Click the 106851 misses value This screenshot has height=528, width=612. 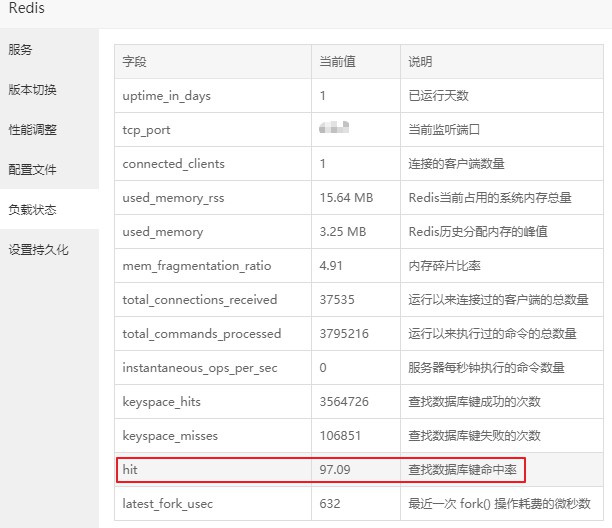tap(340, 436)
